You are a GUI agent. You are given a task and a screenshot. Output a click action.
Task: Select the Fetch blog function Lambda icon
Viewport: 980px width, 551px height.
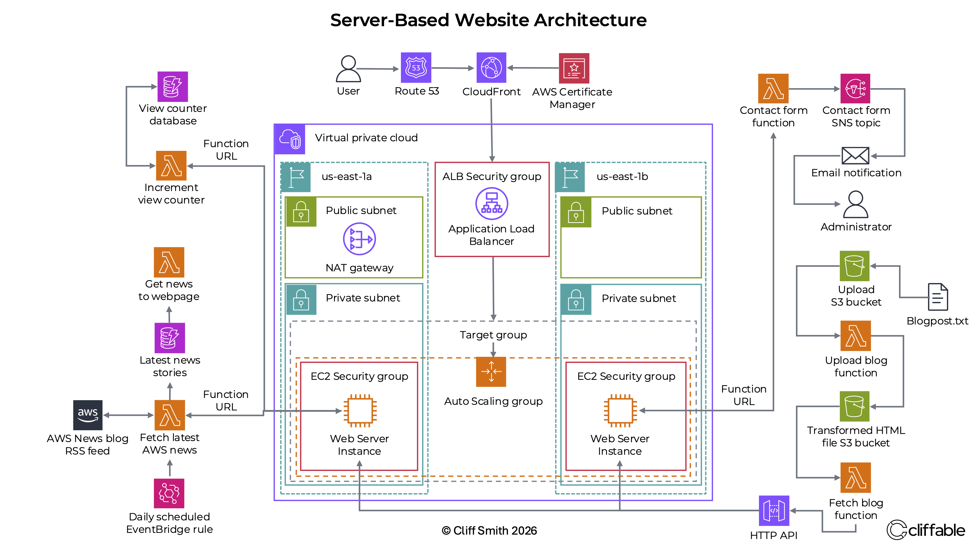coord(856,478)
